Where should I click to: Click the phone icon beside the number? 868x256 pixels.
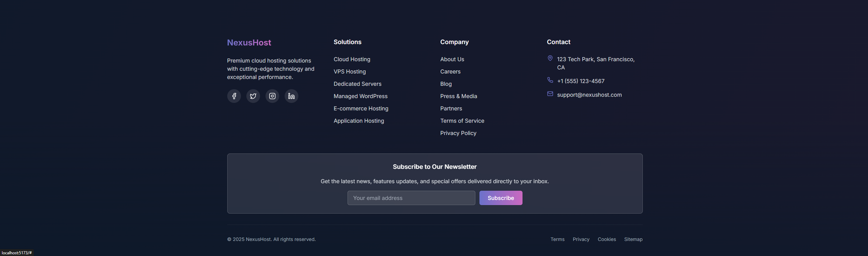[x=550, y=80]
